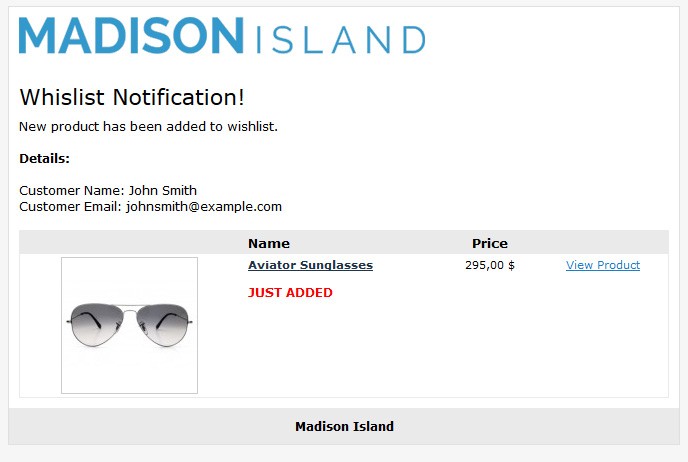Click the Madison Island footer text
Screen dimensions: 688x462
[344, 426]
